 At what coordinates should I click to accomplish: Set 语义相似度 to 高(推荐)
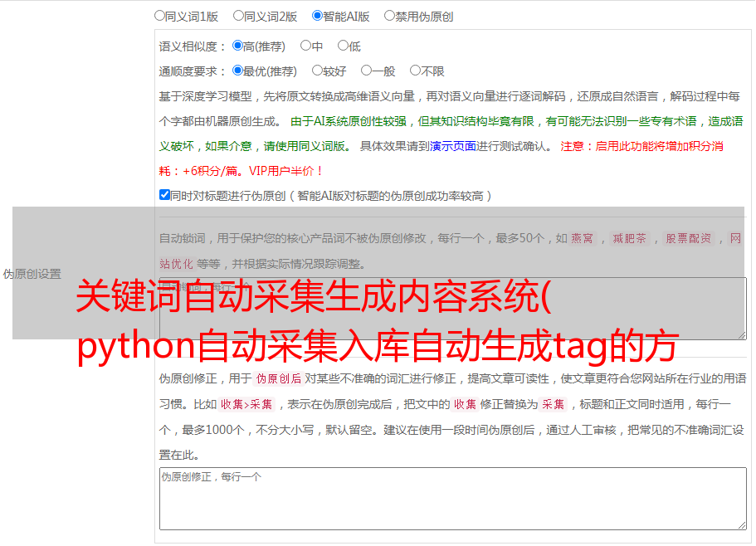(x=237, y=46)
